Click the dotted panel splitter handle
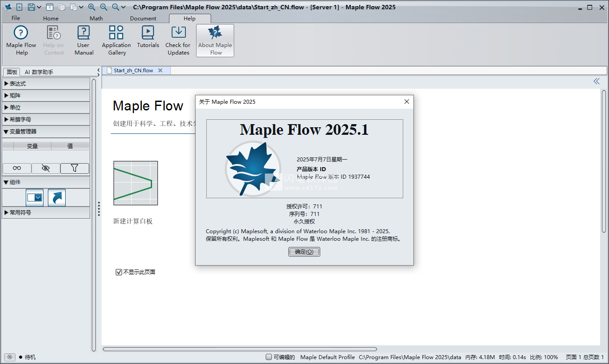This screenshot has height=364, width=609. [99, 208]
